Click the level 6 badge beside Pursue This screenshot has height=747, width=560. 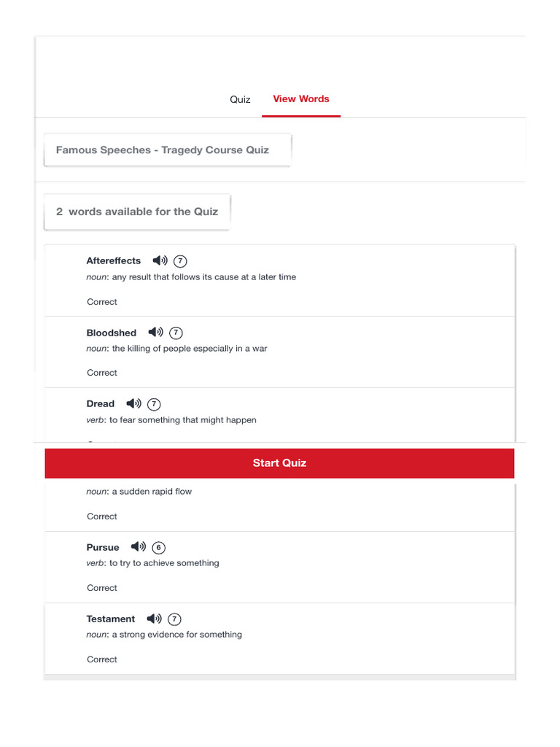(x=158, y=548)
